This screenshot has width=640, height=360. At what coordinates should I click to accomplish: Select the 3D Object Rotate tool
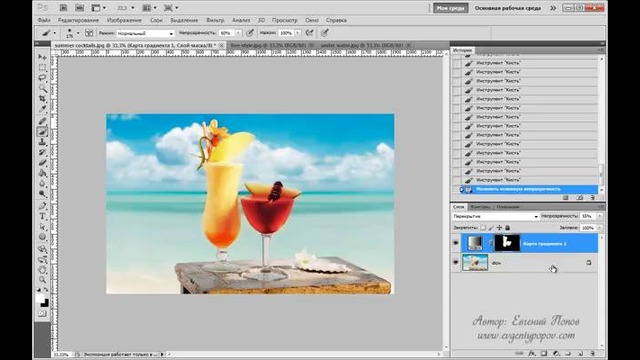tap(42, 249)
